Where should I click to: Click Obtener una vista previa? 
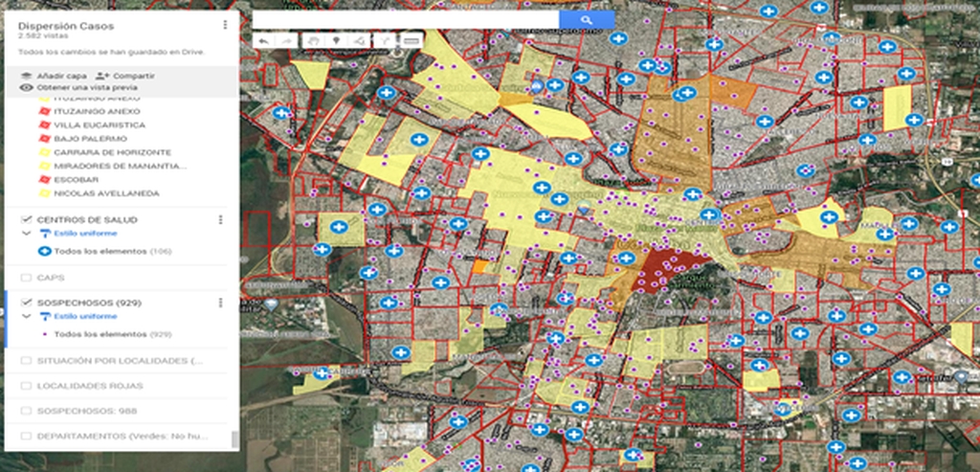point(78,87)
